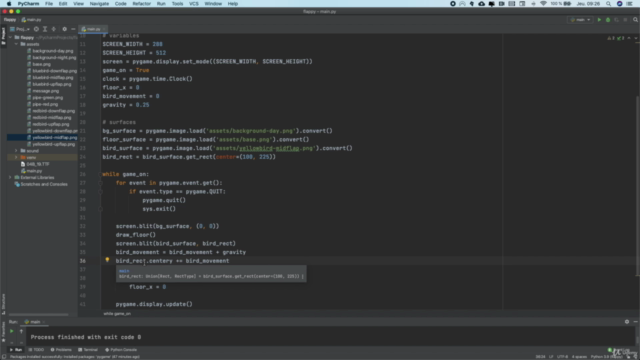Run the main configuration with green play button
This screenshot has width=640, height=360.
[599, 20]
